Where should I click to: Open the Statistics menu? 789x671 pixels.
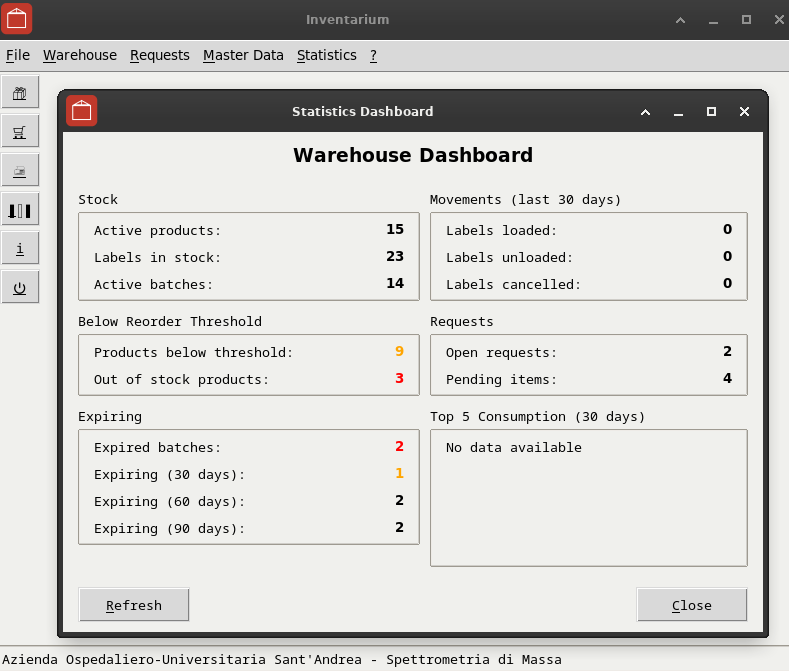[327, 55]
